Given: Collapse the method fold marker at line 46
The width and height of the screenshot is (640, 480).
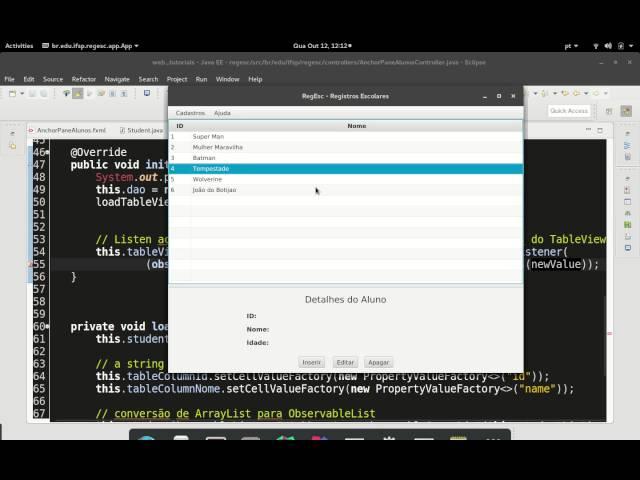Looking at the screenshot, I should [x=49, y=153].
